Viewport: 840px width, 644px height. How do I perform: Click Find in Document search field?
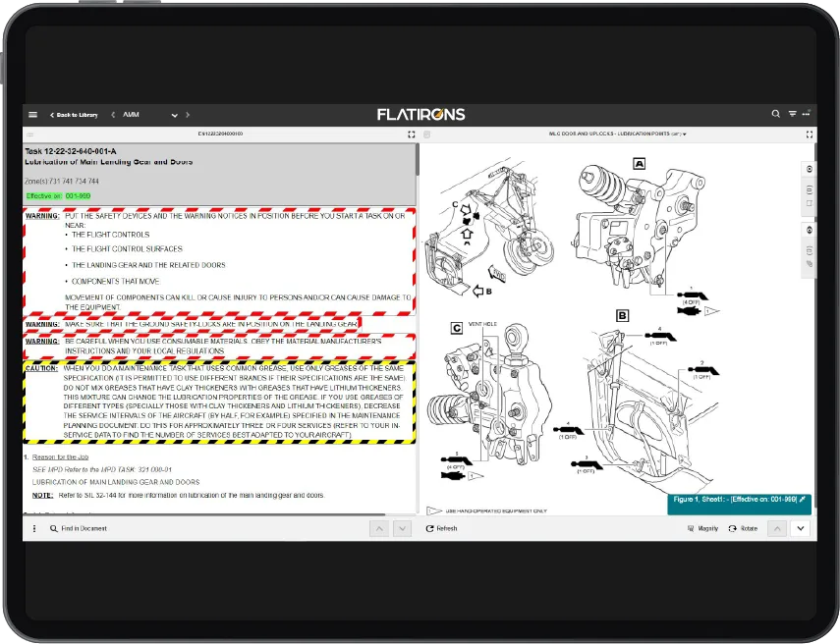[80, 528]
